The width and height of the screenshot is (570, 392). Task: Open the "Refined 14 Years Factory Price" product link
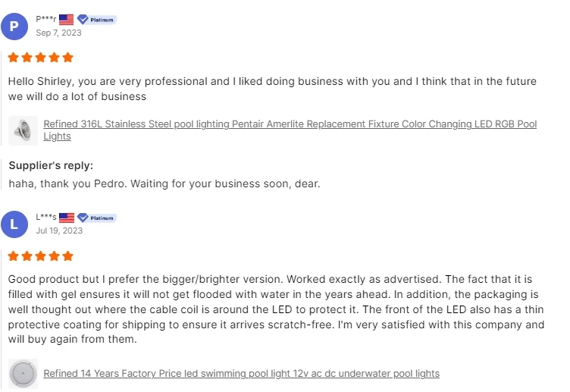241,374
